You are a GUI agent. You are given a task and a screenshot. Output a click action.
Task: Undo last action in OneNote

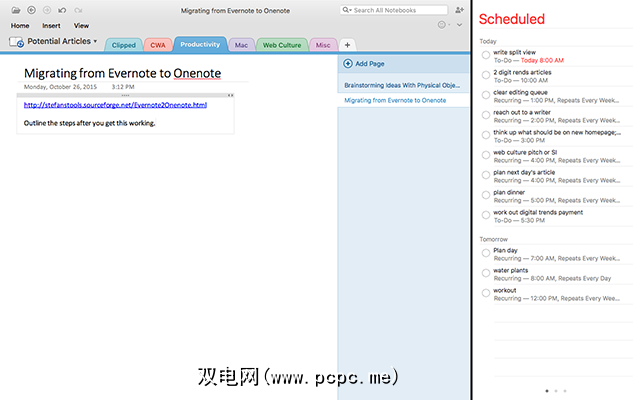click(x=62, y=10)
